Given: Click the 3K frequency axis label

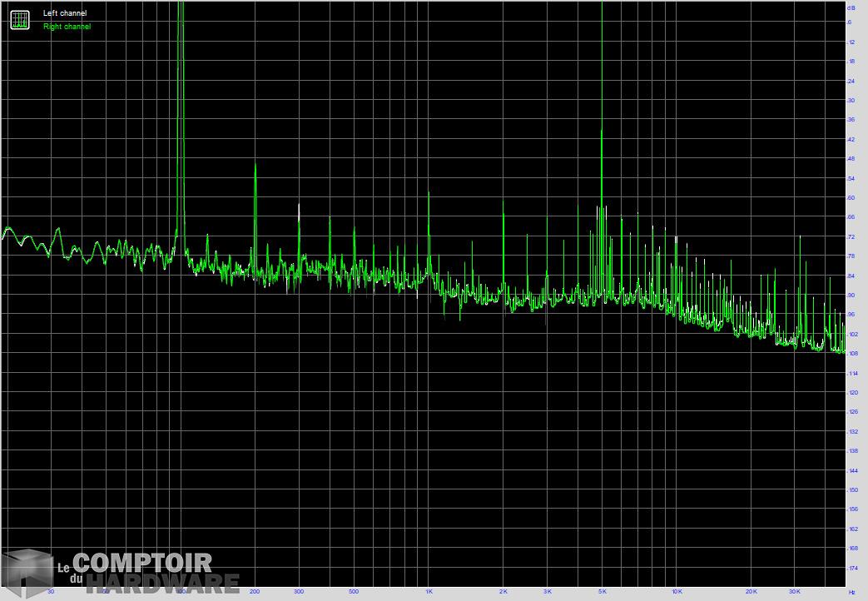Looking at the screenshot, I should pos(547,592).
